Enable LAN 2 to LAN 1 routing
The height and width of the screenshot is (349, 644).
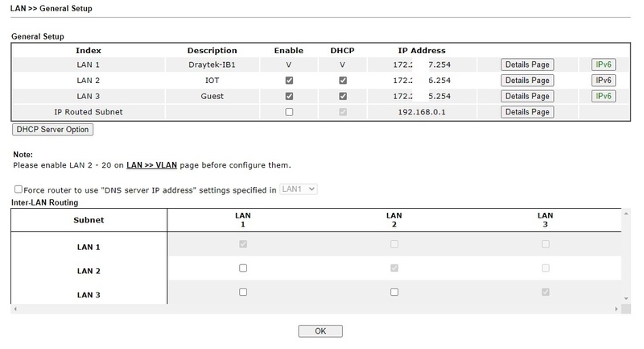point(243,268)
